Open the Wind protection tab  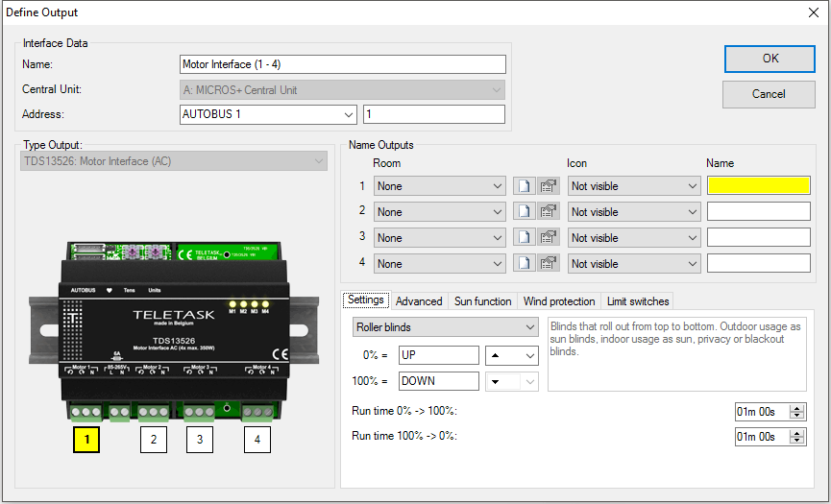point(558,301)
